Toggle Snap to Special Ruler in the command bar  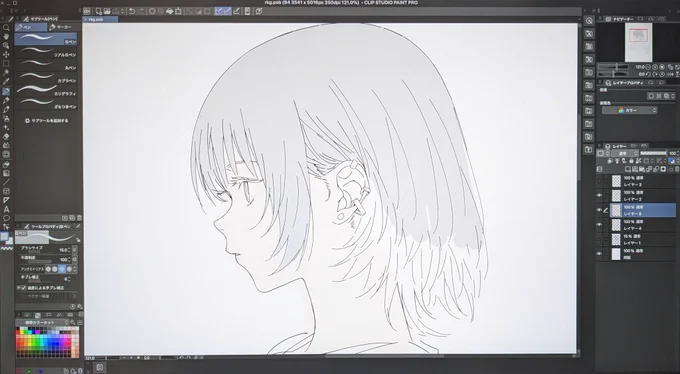point(227,11)
